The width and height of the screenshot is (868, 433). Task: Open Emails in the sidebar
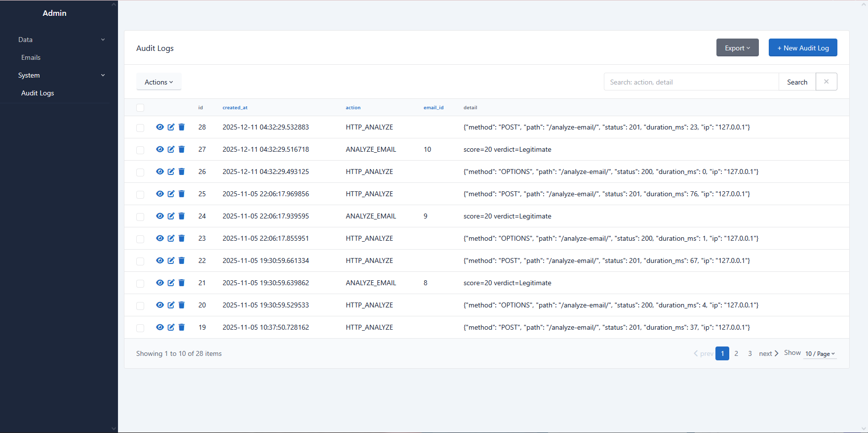[x=31, y=57]
